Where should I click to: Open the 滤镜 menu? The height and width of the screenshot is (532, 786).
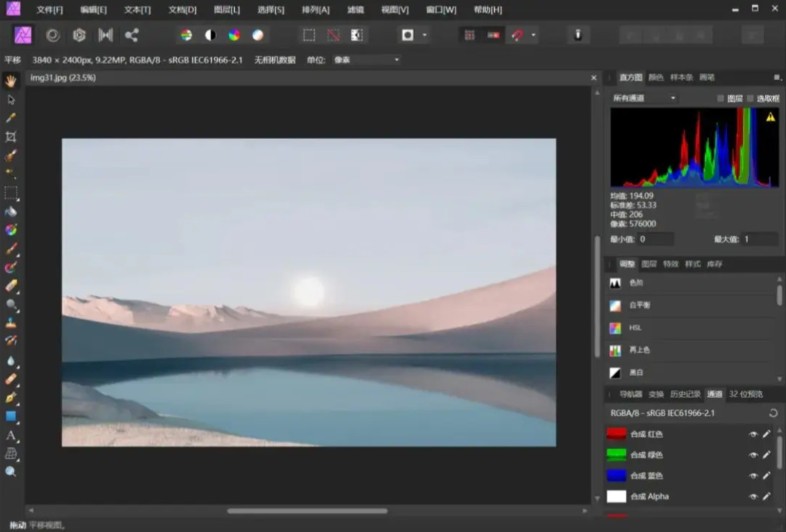click(355, 10)
